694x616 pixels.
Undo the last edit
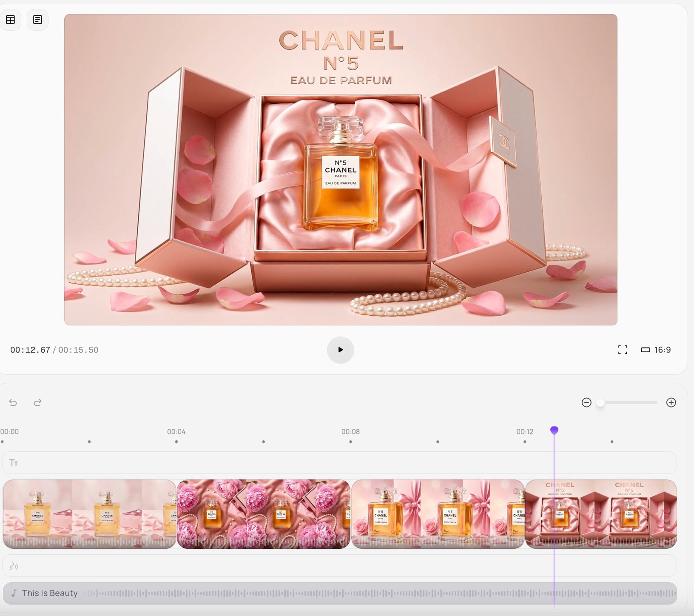click(x=13, y=402)
